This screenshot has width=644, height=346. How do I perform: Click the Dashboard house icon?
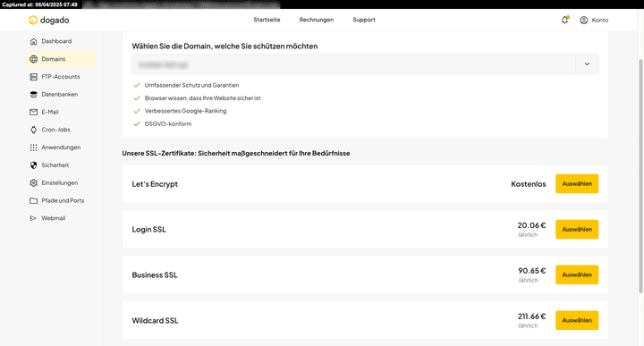coord(34,41)
